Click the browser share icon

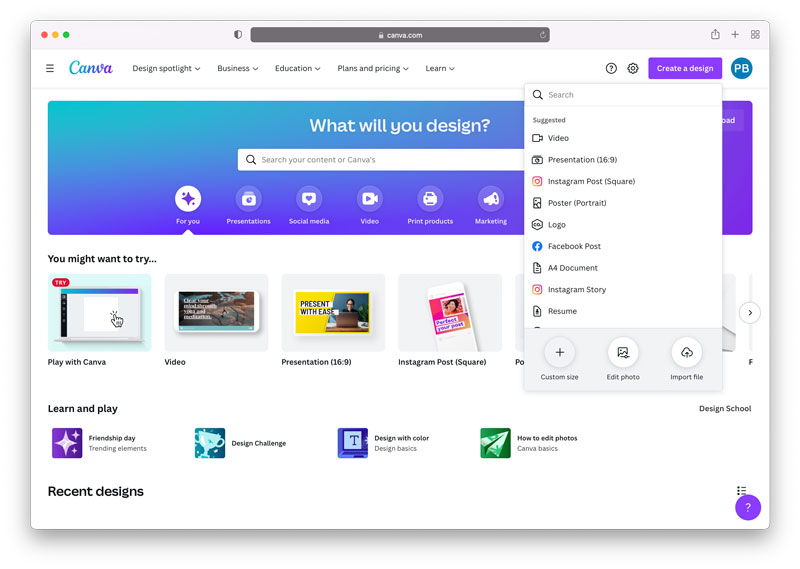(x=715, y=34)
